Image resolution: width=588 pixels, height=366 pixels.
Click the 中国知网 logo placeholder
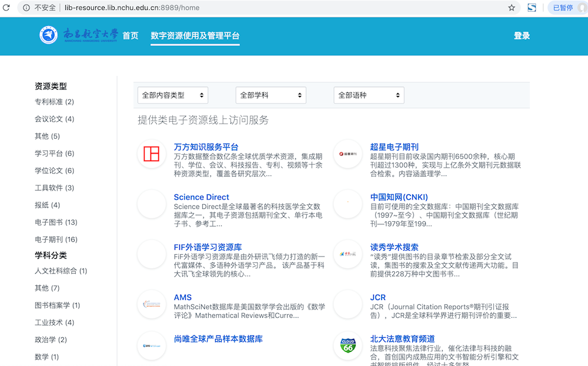pos(348,204)
